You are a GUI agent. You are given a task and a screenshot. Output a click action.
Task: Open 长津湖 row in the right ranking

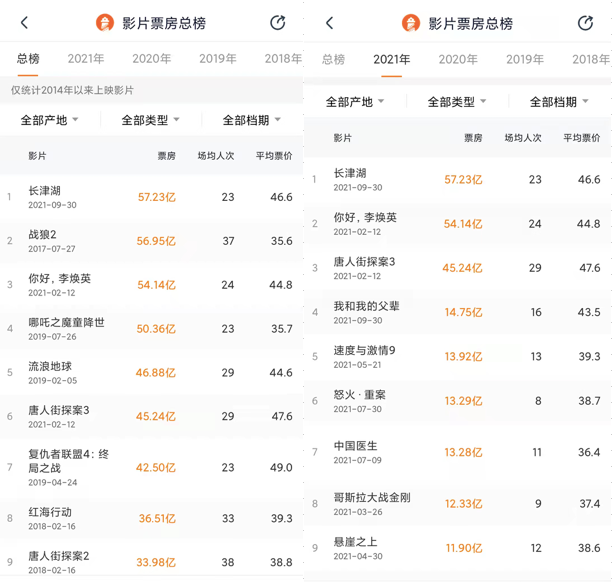pyautogui.click(x=458, y=180)
